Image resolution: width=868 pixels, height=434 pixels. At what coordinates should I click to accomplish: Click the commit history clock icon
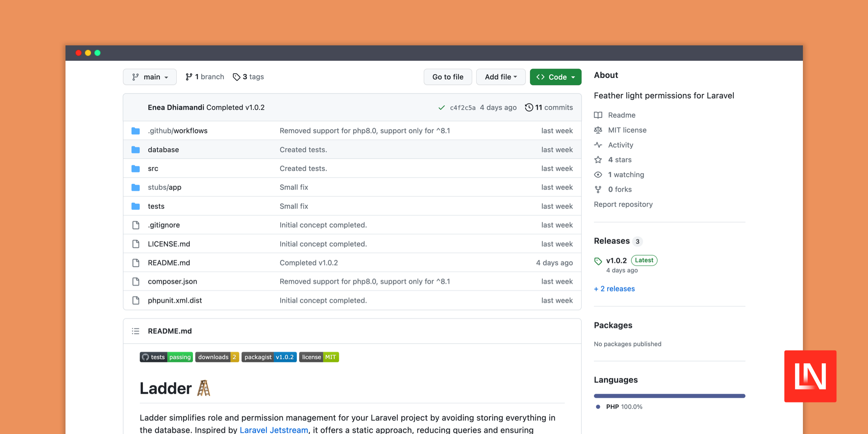coord(529,107)
